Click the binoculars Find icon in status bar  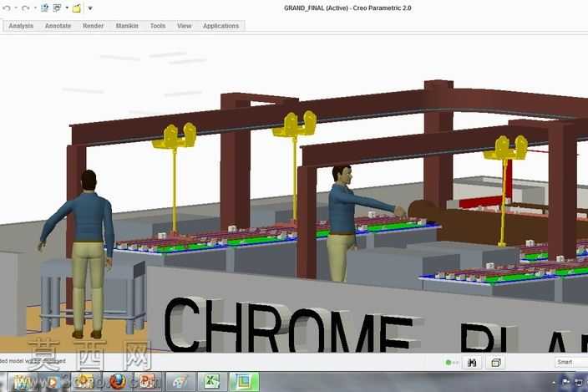(x=472, y=363)
